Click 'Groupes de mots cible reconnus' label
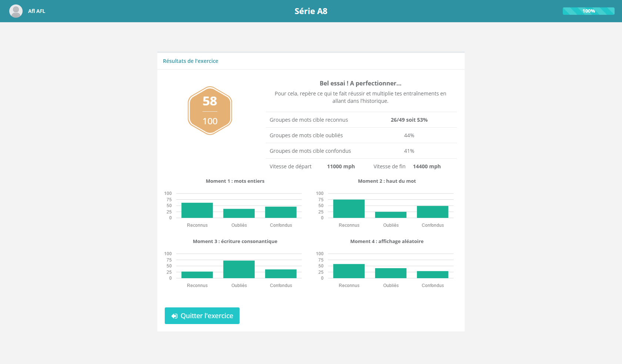This screenshot has height=364, width=622. point(309,120)
